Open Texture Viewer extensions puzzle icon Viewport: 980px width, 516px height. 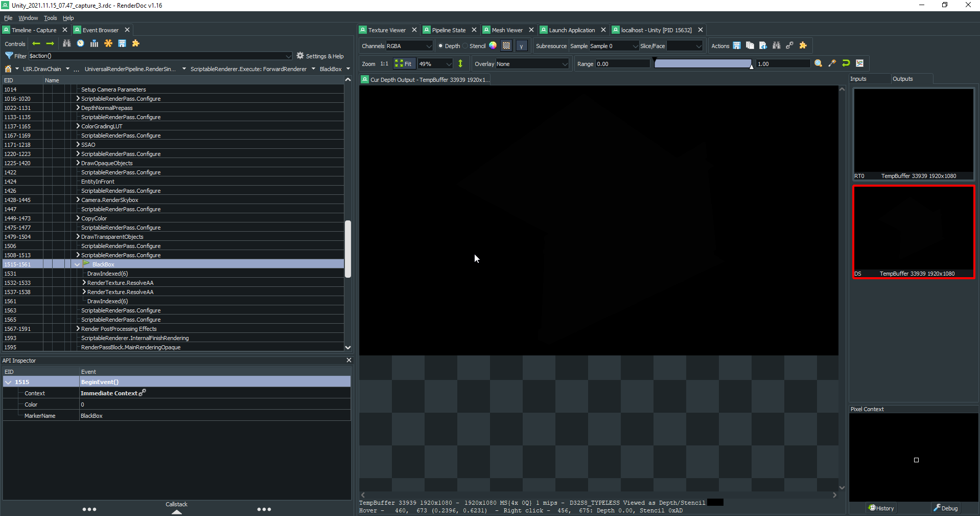click(803, 46)
